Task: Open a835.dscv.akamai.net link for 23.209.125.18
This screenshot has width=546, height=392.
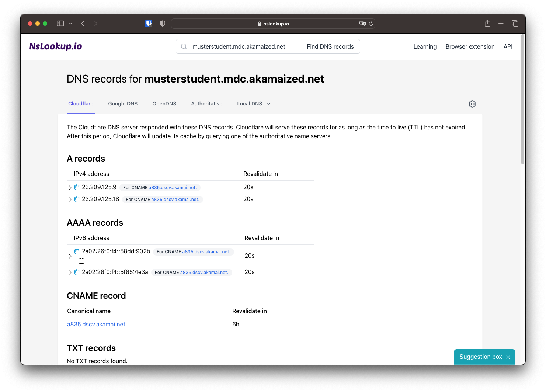Action: click(175, 200)
